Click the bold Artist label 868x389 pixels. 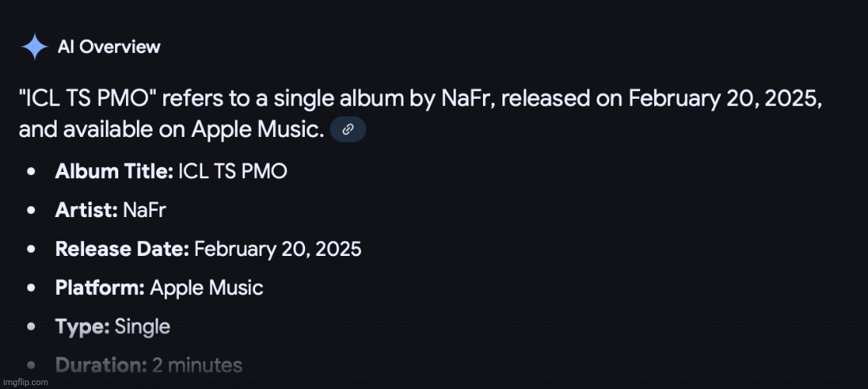point(86,210)
